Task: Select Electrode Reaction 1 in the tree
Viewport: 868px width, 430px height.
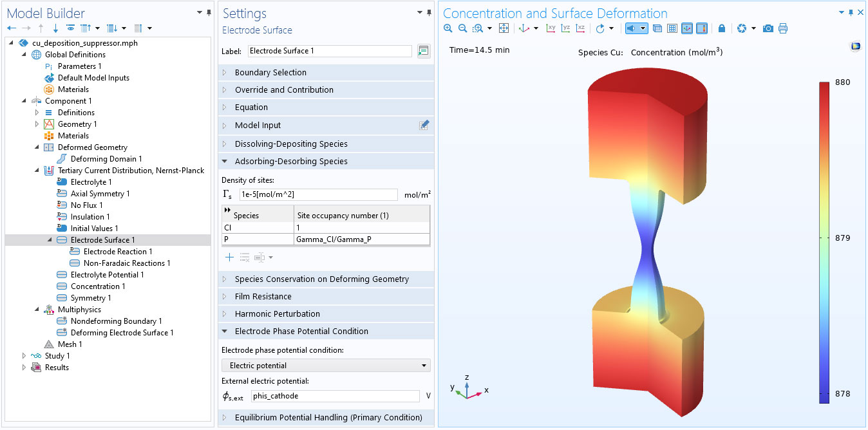Action: 118,252
